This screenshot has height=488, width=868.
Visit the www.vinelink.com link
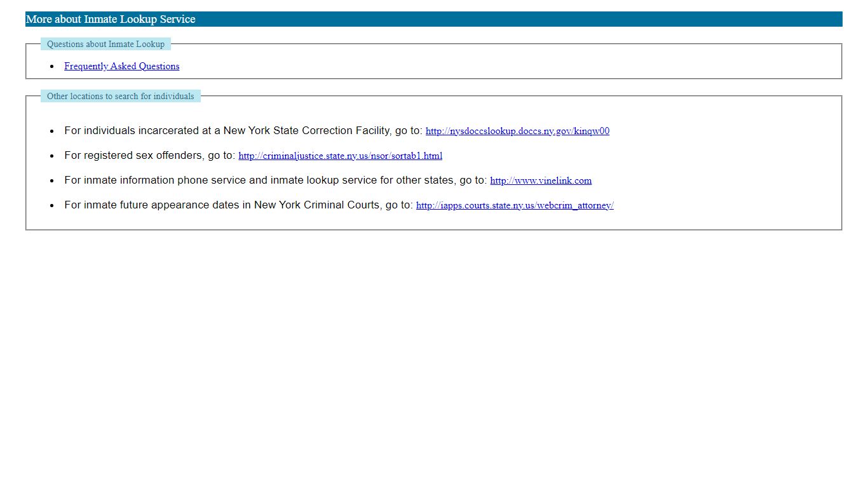541,180
